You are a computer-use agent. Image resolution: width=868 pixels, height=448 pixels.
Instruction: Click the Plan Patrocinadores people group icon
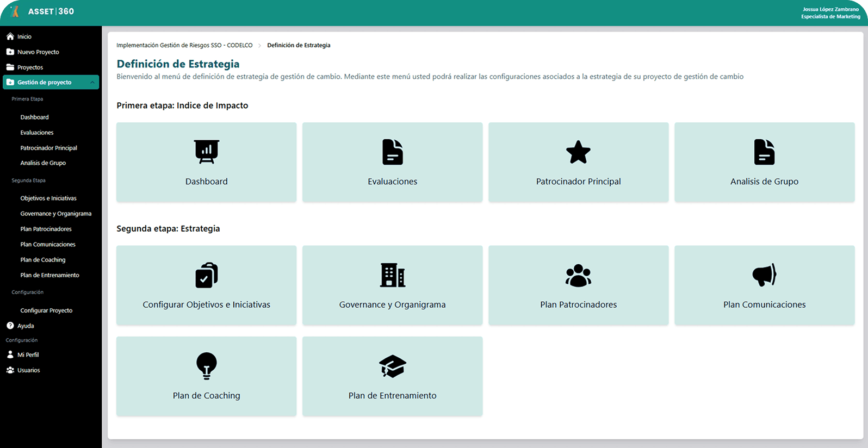coord(578,276)
